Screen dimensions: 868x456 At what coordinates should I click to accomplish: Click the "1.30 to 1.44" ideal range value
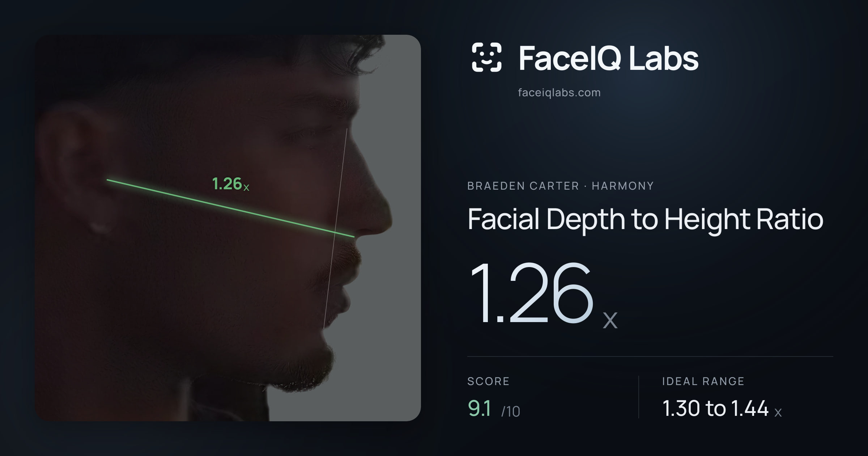coord(715,408)
